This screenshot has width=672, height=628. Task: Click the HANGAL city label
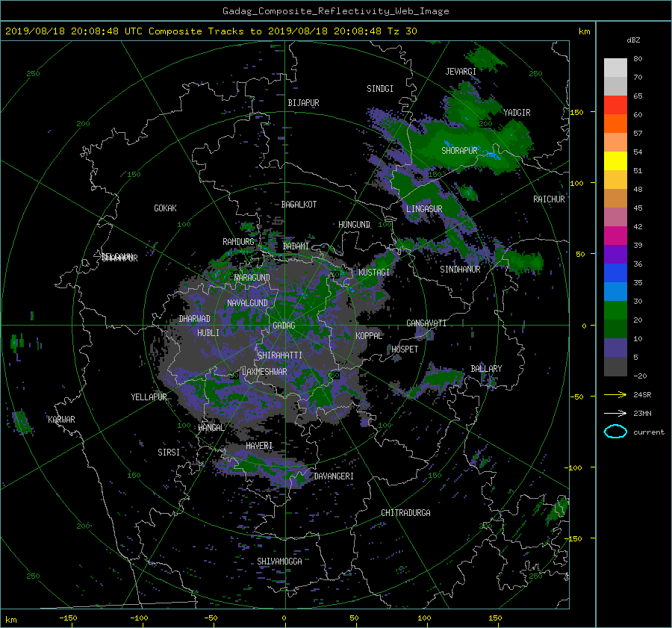pos(211,428)
